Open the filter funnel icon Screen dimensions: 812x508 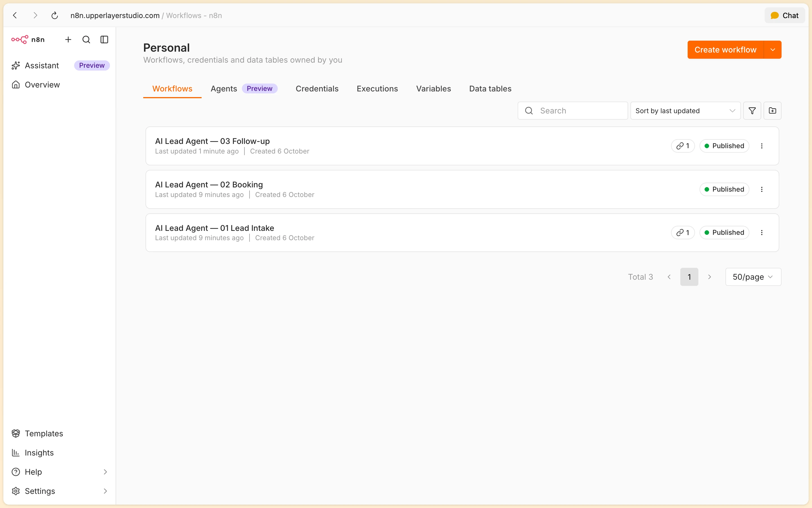click(x=752, y=111)
